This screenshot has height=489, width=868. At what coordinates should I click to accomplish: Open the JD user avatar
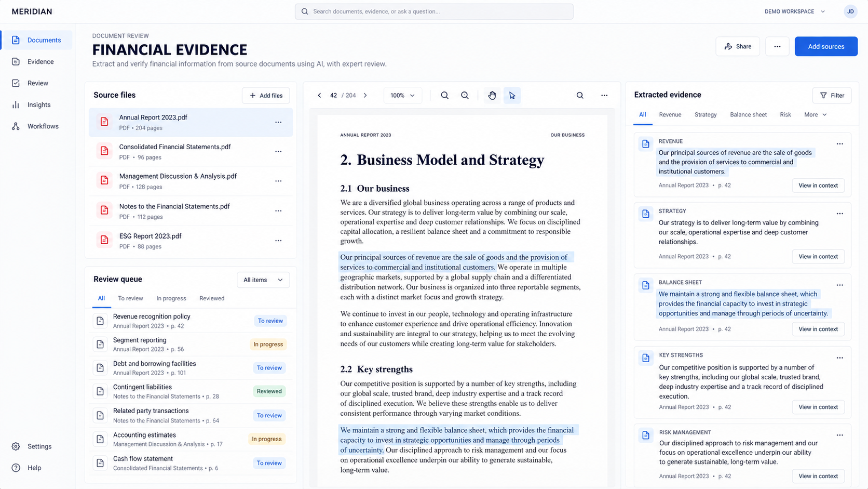coord(850,11)
